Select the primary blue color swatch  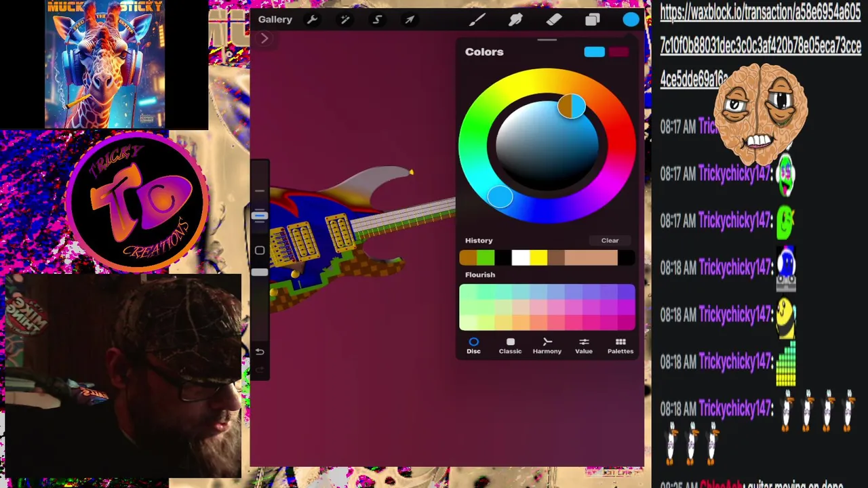tap(594, 52)
